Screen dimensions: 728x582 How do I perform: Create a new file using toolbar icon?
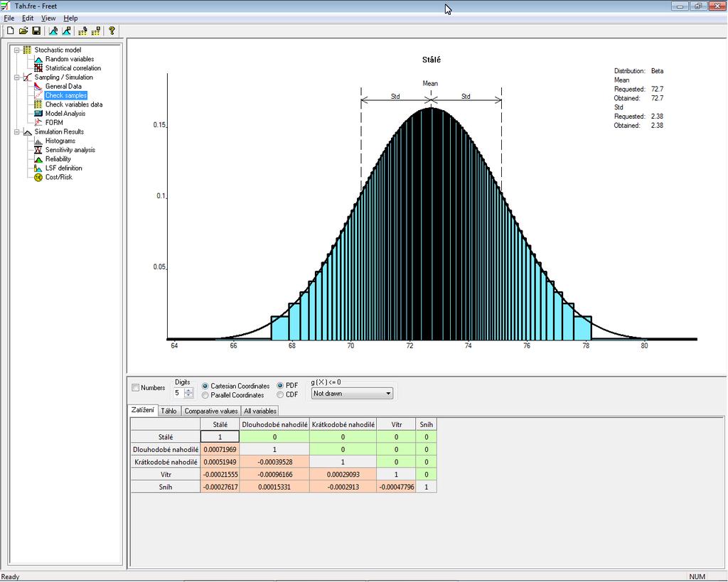pyautogui.click(x=10, y=31)
